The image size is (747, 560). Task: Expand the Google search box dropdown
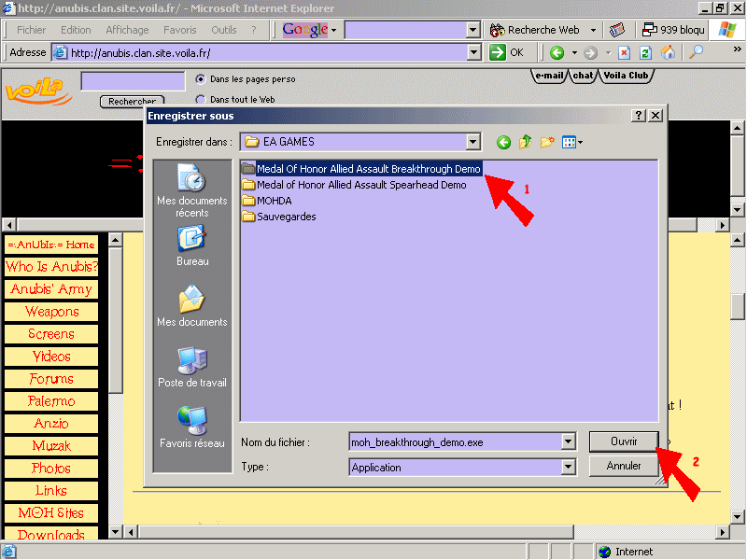click(472, 30)
